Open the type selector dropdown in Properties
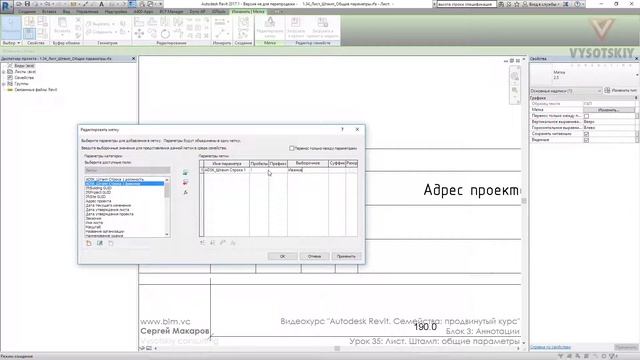The image size is (640, 360). click(x=636, y=75)
